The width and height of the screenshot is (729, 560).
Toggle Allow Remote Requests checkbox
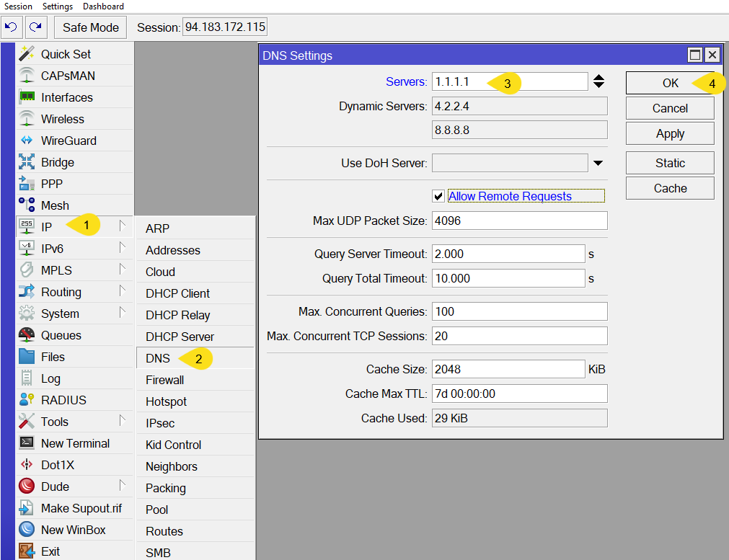click(438, 196)
